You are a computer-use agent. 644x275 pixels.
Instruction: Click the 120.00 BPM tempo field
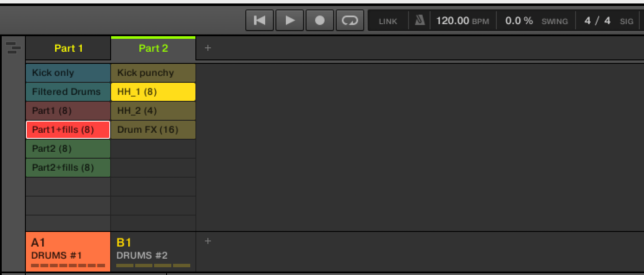(x=453, y=21)
